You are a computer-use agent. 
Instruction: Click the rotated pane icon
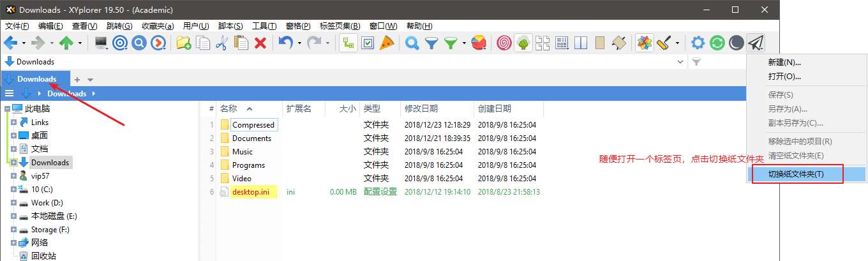[x=619, y=43]
